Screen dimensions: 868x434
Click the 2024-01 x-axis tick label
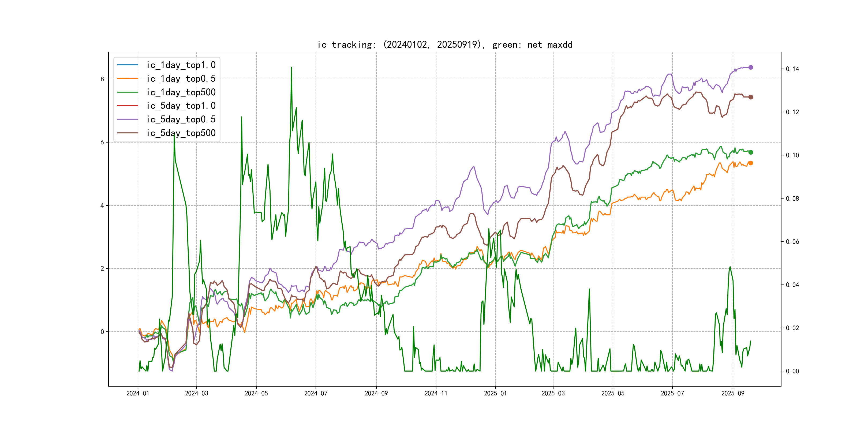(x=137, y=393)
